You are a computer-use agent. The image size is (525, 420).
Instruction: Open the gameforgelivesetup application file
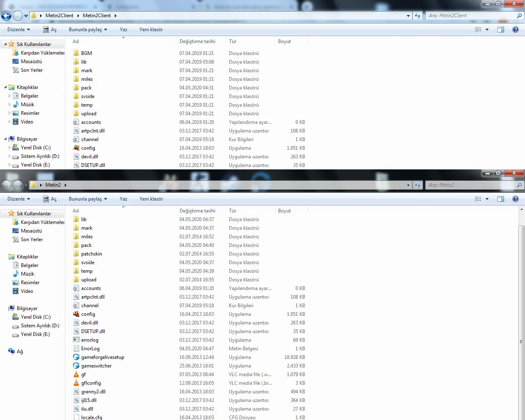[x=102, y=357]
